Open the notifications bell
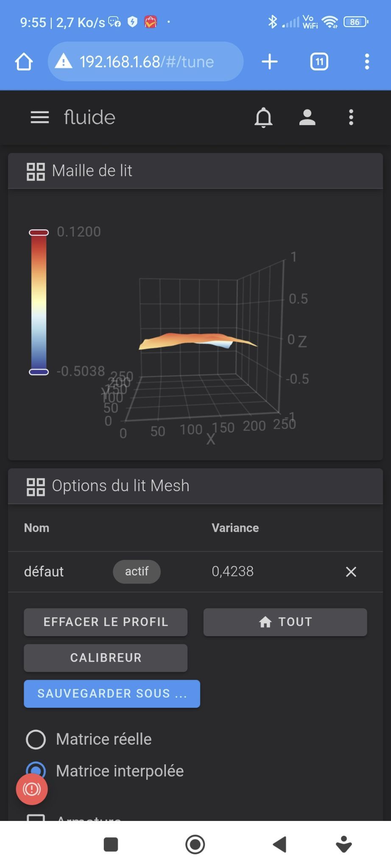Image resolution: width=391 pixels, height=868 pixels. pyautogui.click(x=263, y=117)
